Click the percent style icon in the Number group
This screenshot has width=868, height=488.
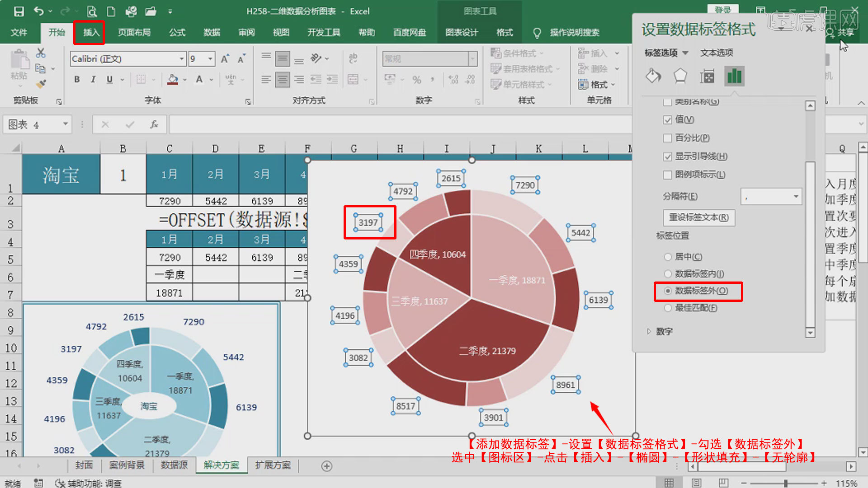click(x=416, y=80)
